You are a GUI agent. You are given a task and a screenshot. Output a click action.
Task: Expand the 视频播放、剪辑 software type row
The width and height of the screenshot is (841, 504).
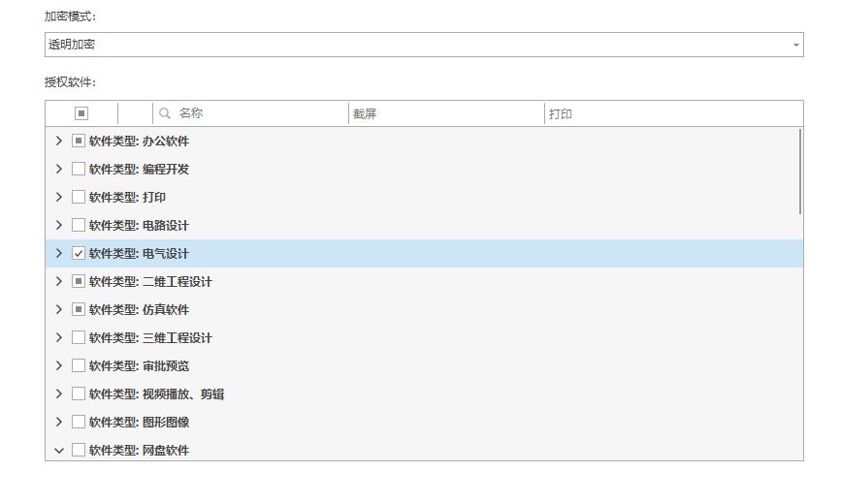coord(59,394)
